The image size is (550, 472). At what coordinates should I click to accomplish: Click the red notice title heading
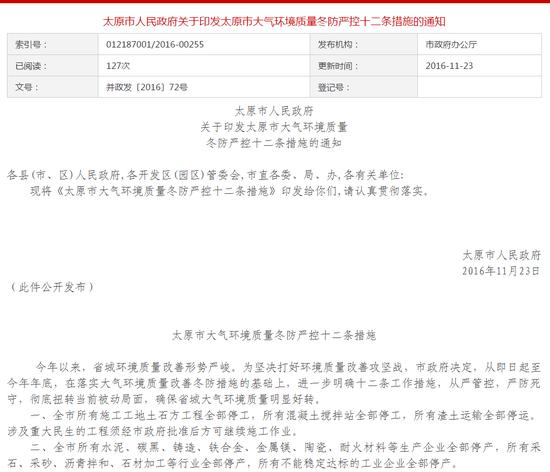[x=274, y=22]
